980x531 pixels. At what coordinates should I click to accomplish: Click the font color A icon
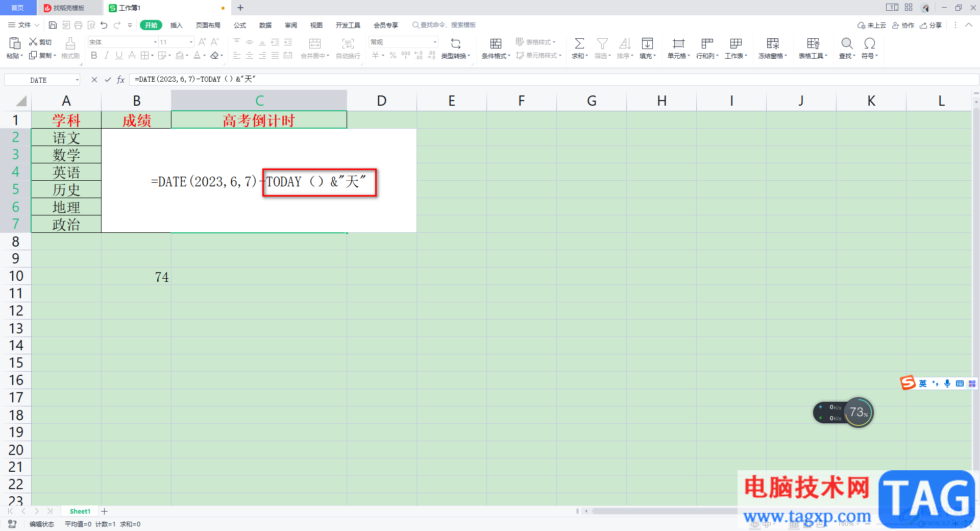click(x=197, y=55)
